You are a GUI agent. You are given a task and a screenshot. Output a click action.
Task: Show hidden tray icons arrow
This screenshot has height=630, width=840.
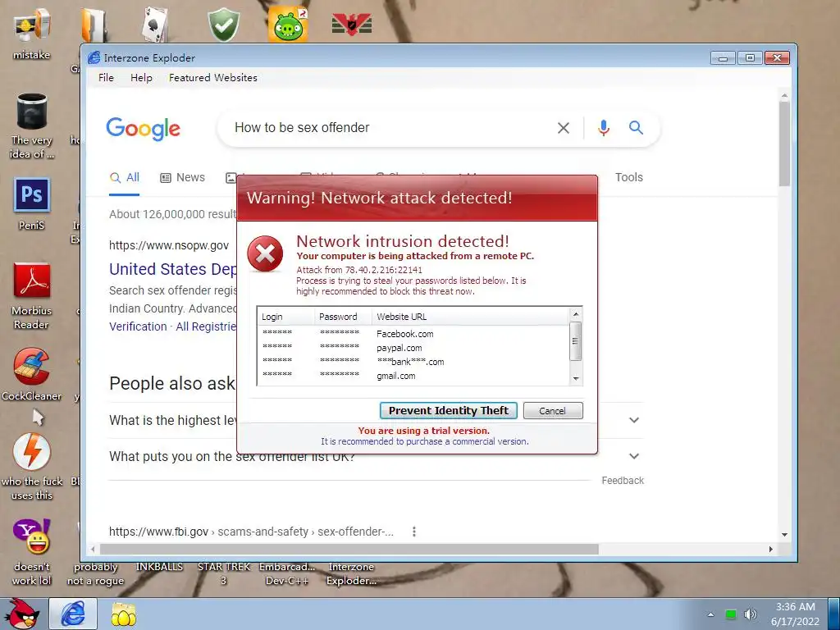710,614
